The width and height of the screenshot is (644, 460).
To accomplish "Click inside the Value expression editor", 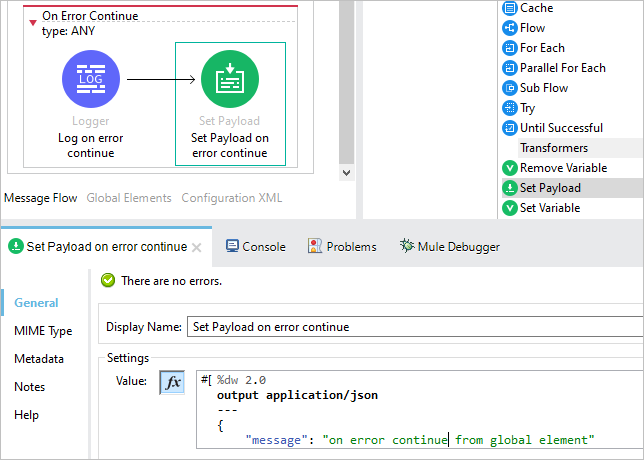I will (420, 410).
